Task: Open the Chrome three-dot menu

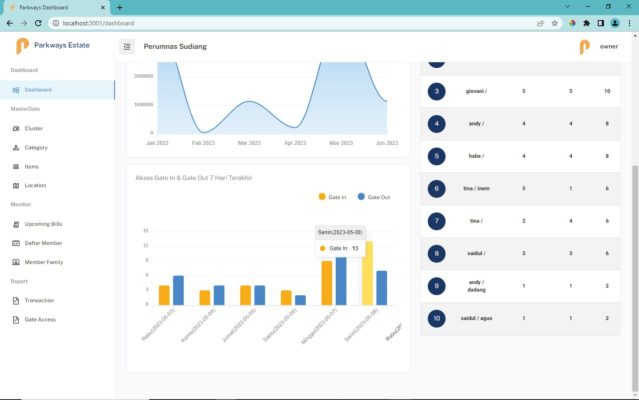Action: (x=628, y=23)
